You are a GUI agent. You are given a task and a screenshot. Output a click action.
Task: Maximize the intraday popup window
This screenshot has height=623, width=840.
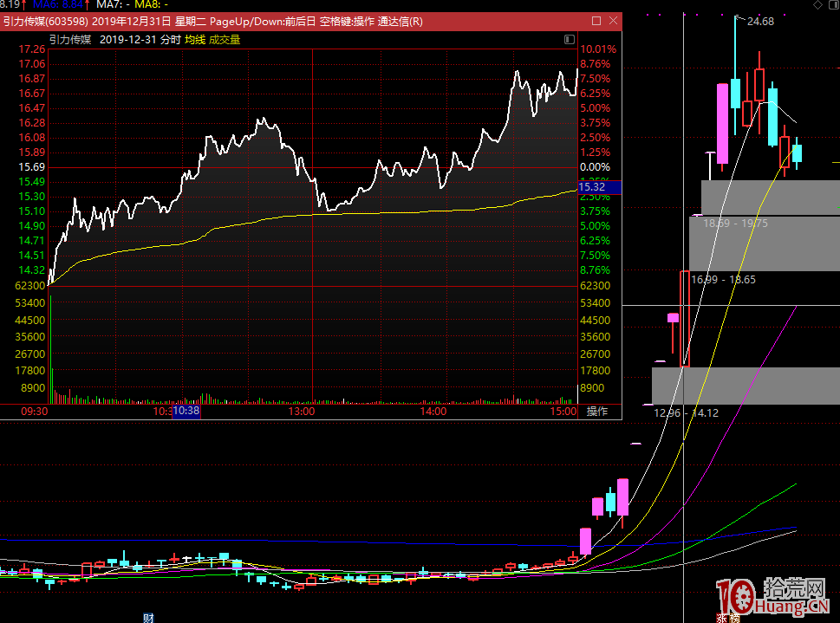click(x=596, y=21)
